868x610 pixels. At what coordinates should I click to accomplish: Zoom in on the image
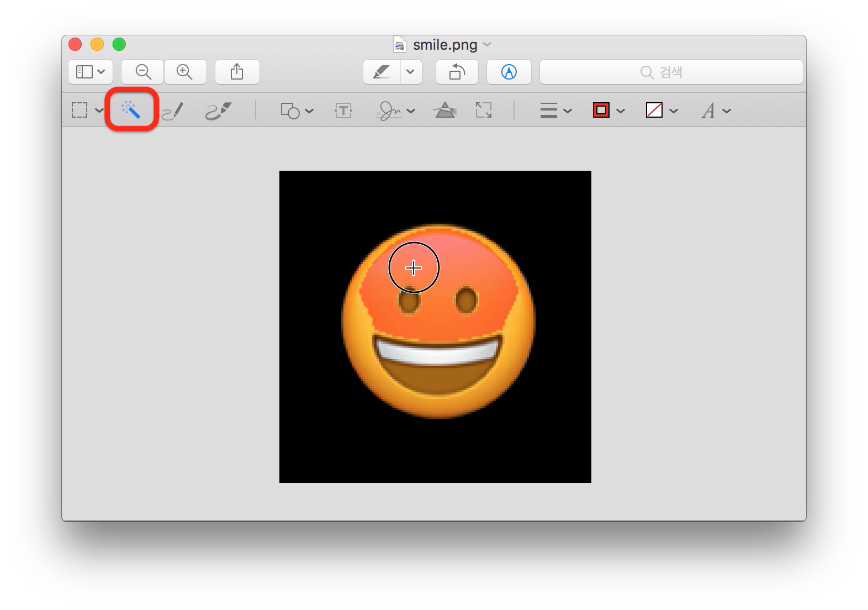pyautogui.click(x=185, y=72)
